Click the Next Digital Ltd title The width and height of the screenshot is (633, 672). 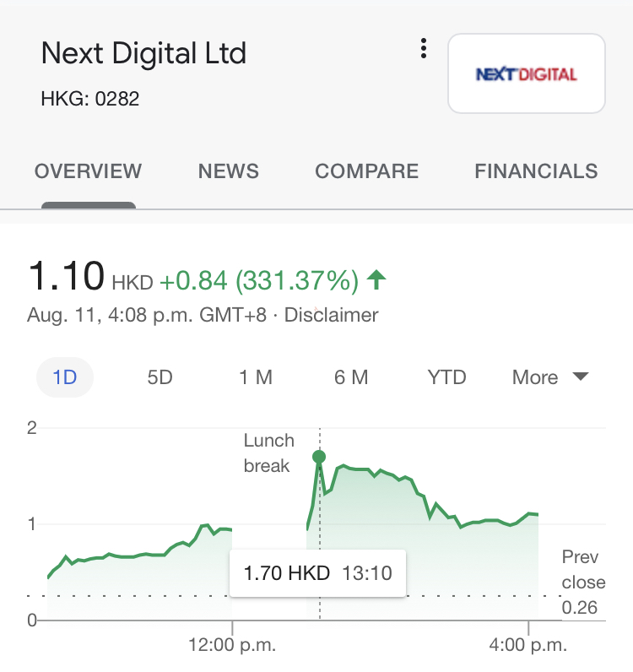tap(143, 54)
